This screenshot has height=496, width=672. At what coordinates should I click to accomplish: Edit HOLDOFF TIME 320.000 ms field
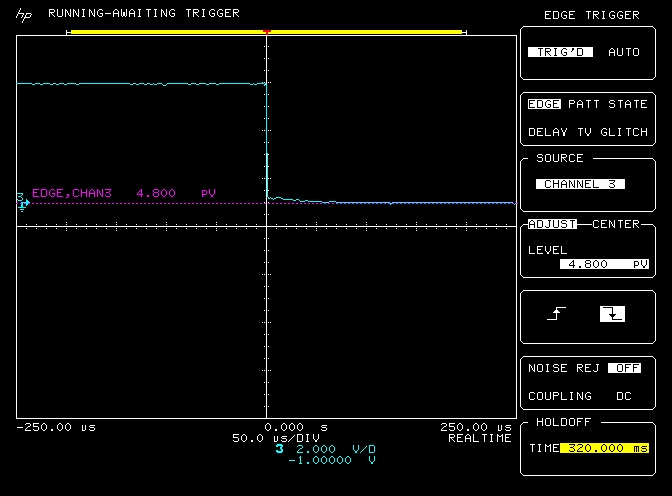(x=604, y=448)
